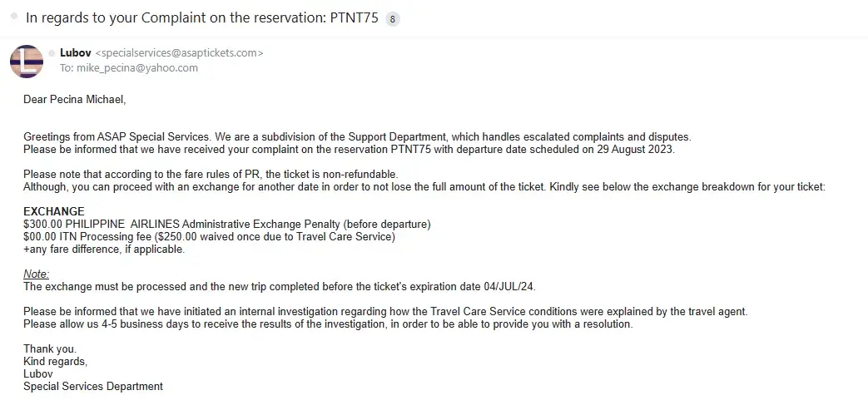Click the email subject about reservation PTNT75

point(202,18)
